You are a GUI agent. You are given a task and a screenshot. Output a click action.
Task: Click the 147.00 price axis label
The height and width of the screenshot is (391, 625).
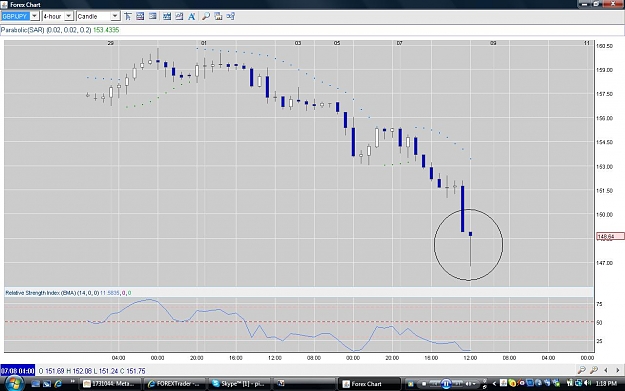(x=604, y=263)
